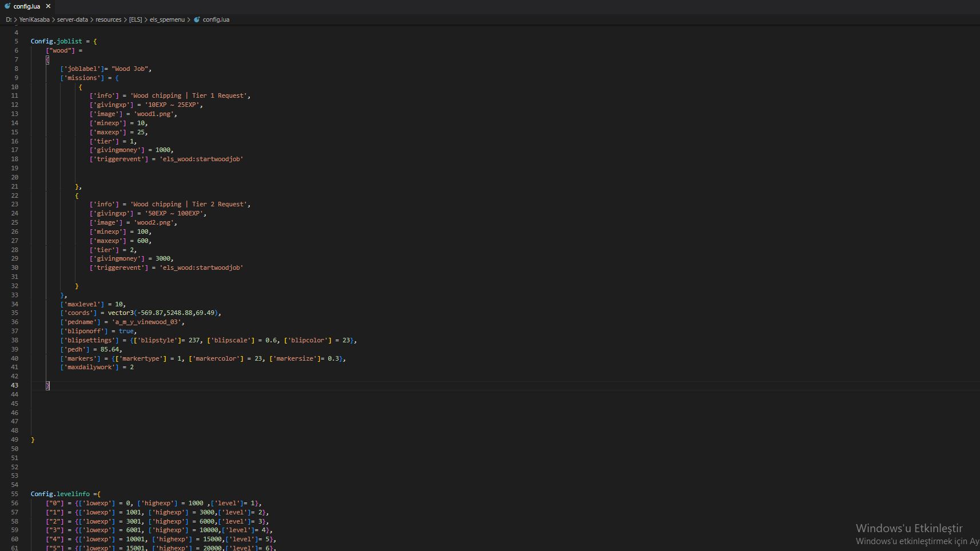The height and width of the screenshot is (551, 980).
Task: Click the 'a_m_y_vinewood_03' pedname string
Action: [148, 322]
